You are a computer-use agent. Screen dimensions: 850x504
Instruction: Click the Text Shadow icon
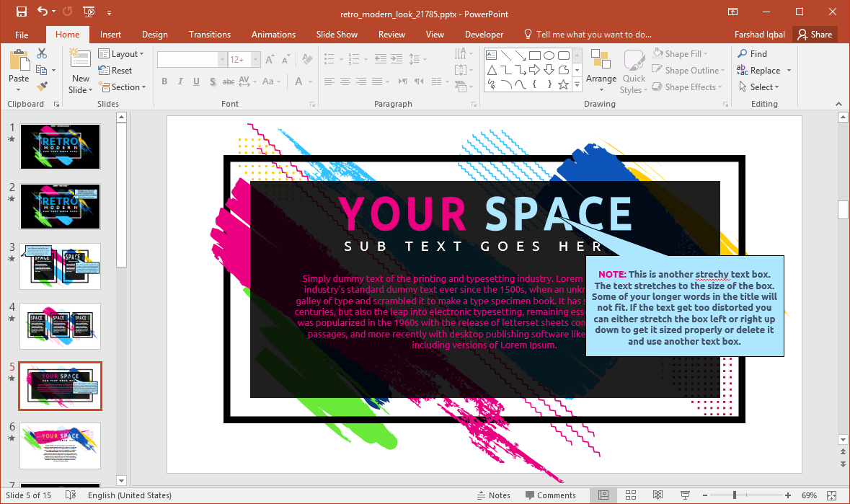pos(213,81)
